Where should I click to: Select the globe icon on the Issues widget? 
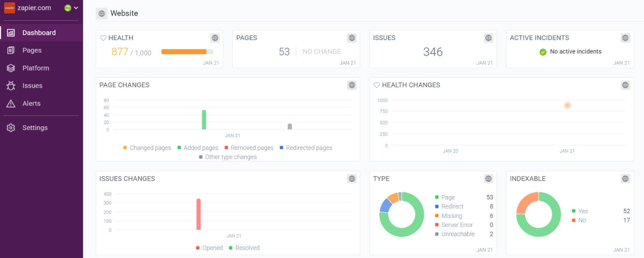point(488,38)
